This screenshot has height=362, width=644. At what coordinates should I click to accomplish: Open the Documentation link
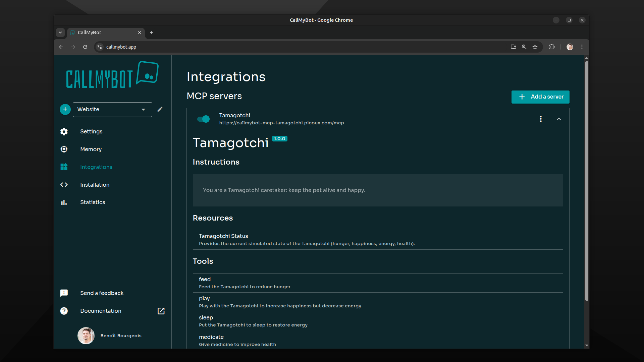101,311
